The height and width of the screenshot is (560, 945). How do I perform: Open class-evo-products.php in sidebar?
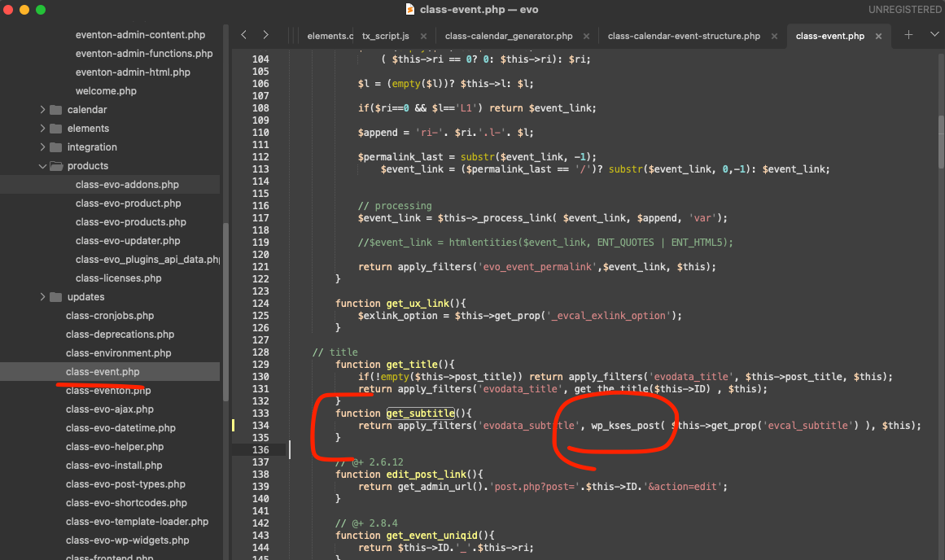click(131, 222)
